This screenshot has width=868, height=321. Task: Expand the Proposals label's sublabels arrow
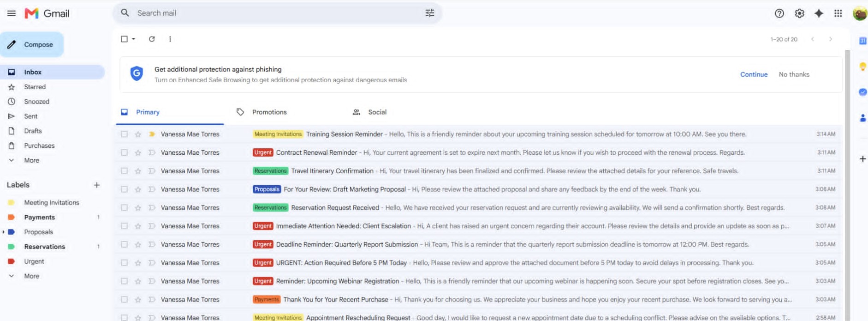(x=3, y=232)
